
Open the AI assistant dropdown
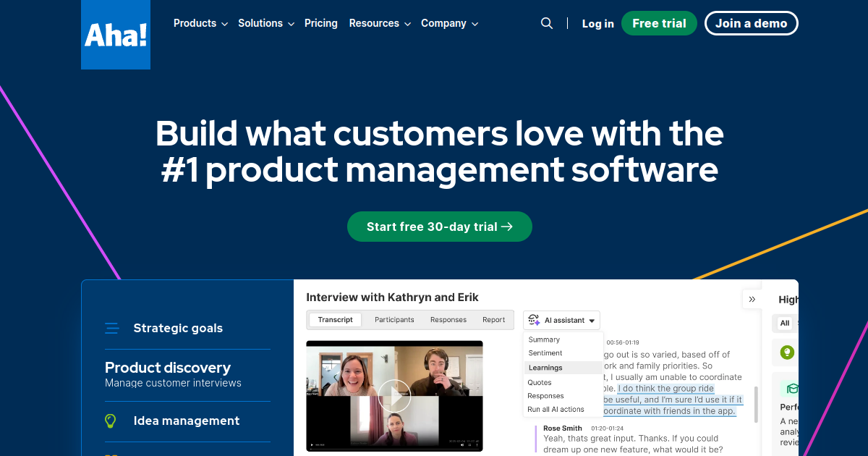561,320
